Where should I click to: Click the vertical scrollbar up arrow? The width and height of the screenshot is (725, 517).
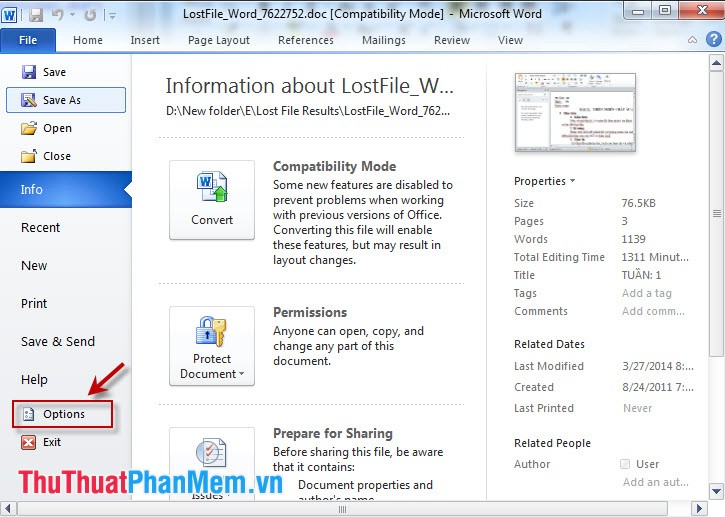(x=716, y=63)
